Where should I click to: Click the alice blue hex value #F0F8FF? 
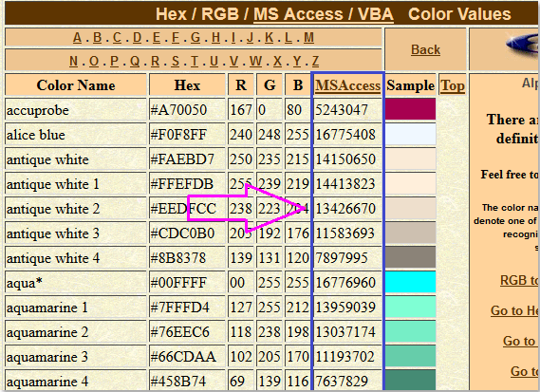tap(178, 135)
